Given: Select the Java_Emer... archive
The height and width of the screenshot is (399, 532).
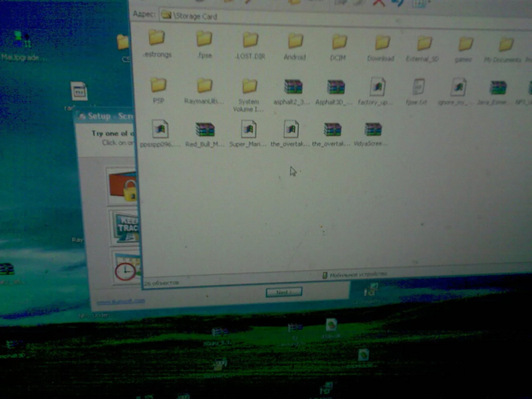Looking at the screenshot, I should (496, 92).
